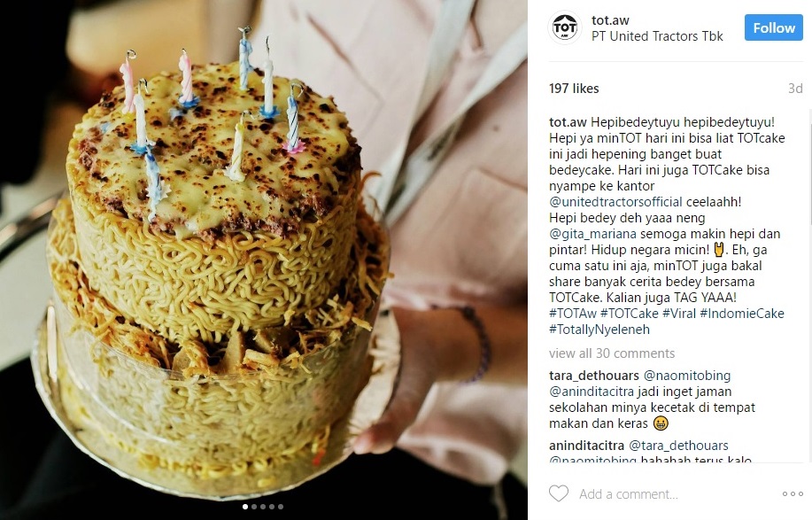The width and height of the screenshot is (812, 520).
Task: Open the three-dot more options menu
Action: coord(793,494)
